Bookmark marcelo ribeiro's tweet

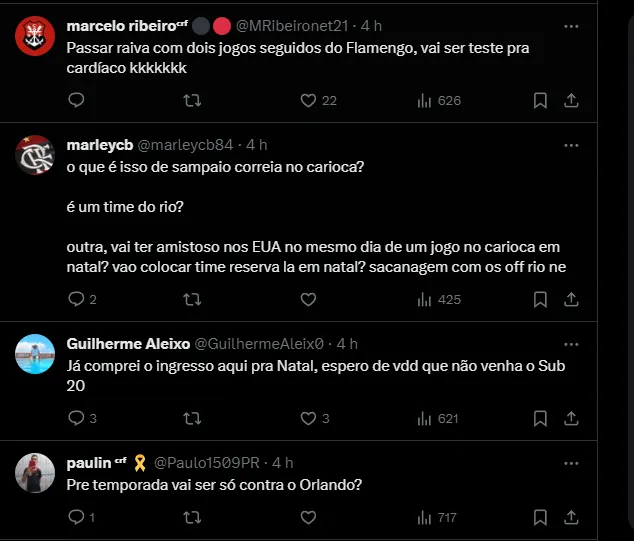coord(540,100)
